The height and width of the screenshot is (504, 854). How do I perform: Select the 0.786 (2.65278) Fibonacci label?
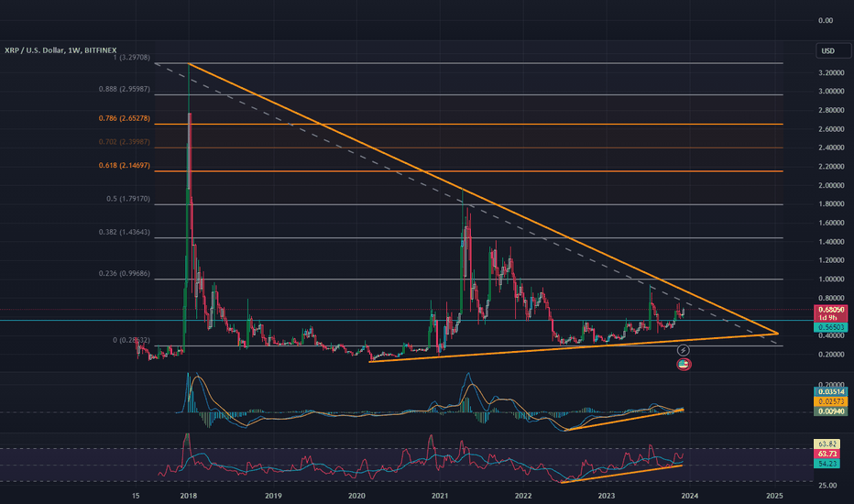coord(125,118)
